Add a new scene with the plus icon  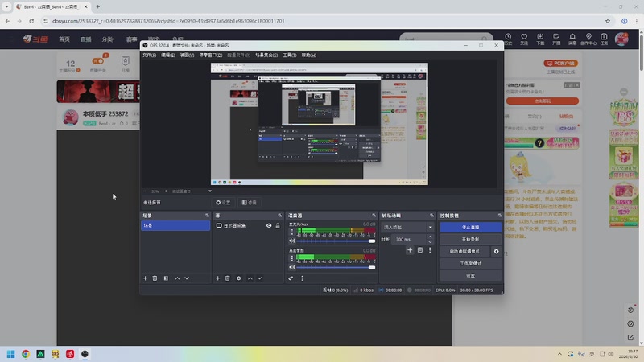pyautogui.click(x=145, y=278)
